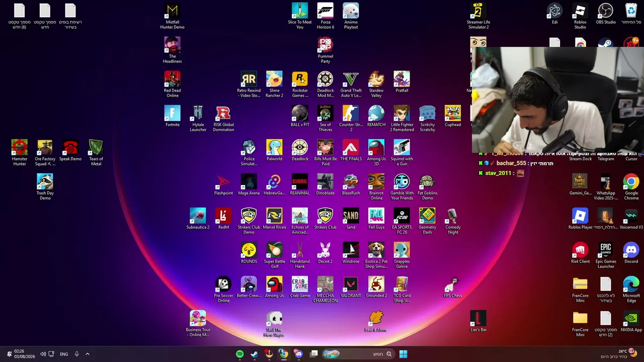Viewport: 644px width, 362px height.
Task: Select the Aniimo Playtest icon
Action: (x=351, y=17)
